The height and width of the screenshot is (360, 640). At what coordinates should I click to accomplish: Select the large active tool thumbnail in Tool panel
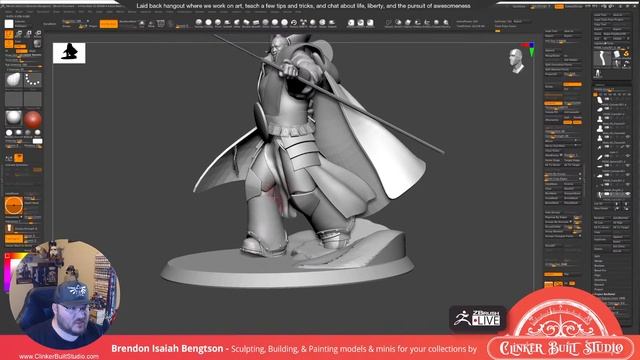pos(602,59)
